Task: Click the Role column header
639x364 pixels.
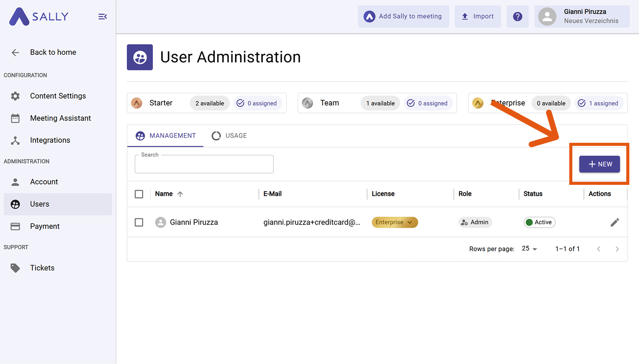Action: [x=465, y=194]
